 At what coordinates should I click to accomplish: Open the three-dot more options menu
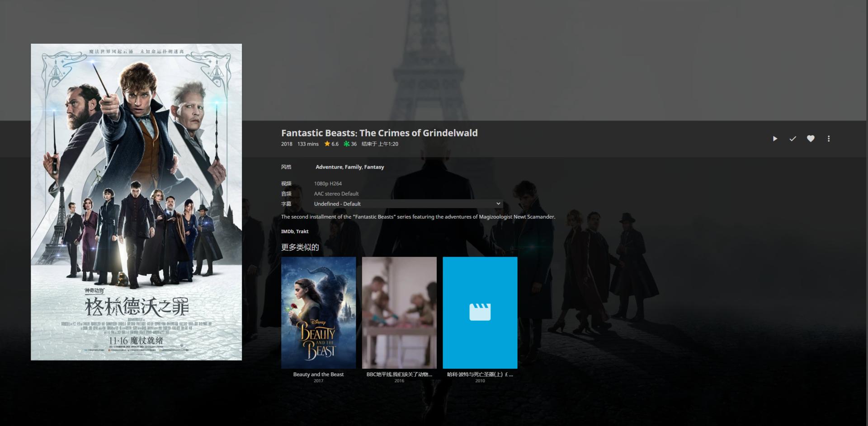tap(828, 139)
